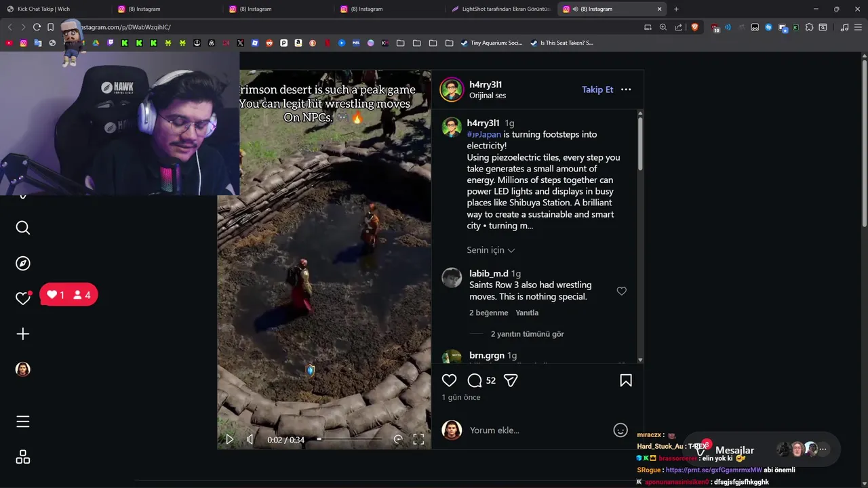Open the Brave playlist music note icon

point(844,27)
